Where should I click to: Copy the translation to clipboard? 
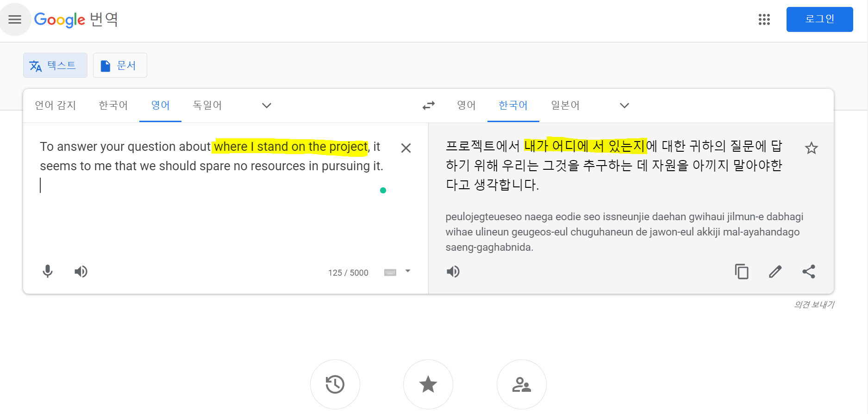pos(742,272)
